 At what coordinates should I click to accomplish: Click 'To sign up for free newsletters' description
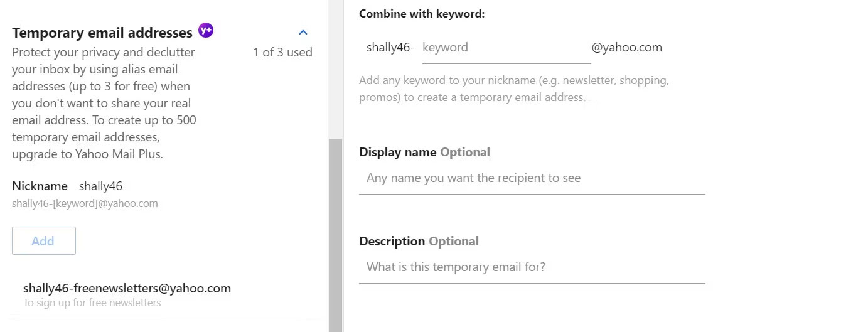[92, 303]
